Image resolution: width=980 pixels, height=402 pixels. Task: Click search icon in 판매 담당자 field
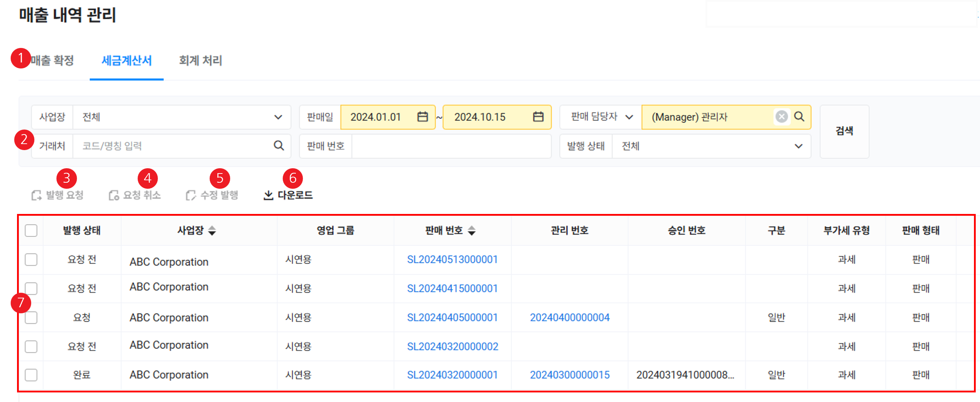point(799,116)
